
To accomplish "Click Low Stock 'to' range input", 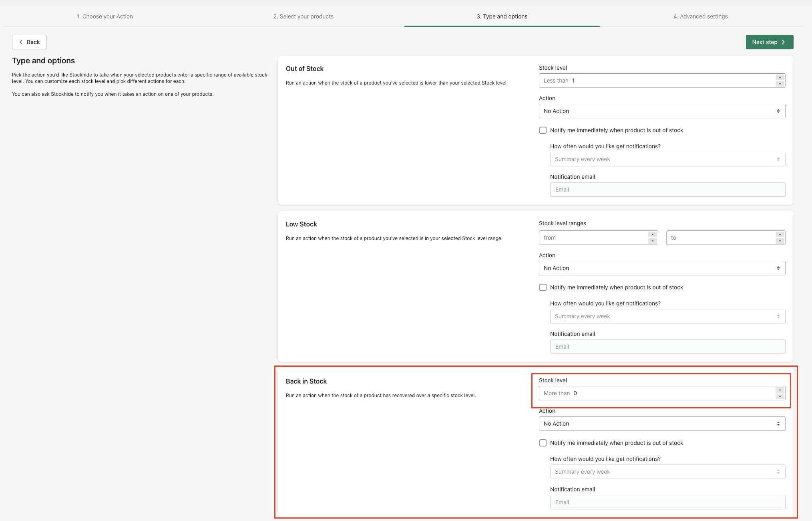I will [720, 238].
